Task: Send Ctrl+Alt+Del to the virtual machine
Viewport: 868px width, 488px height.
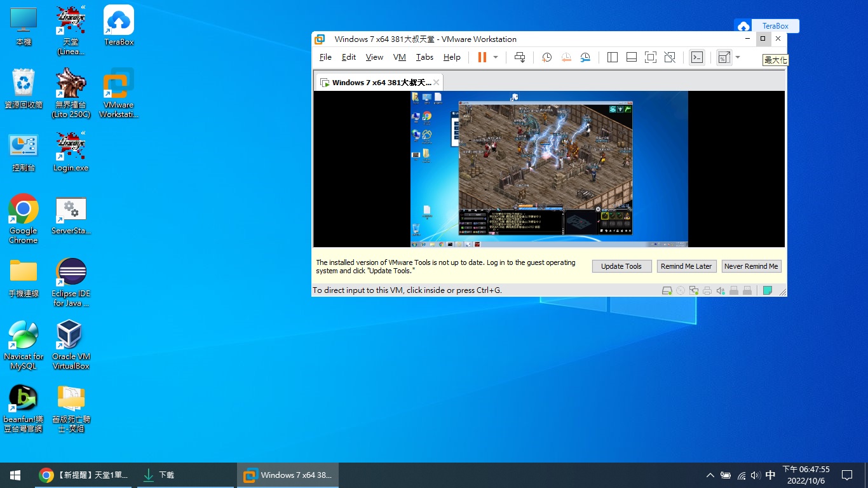Action: pyautogui.click(x=520, y=57)
